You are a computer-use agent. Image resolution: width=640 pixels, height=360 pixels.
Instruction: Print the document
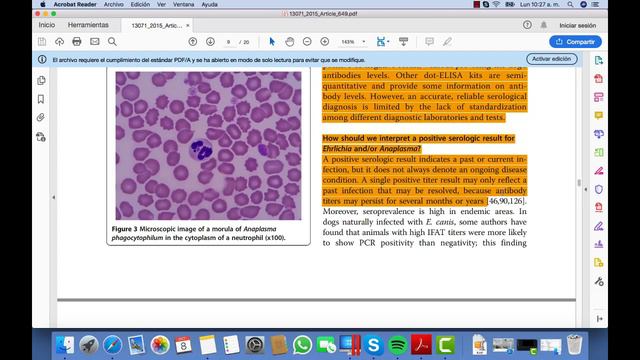(77, 42)
